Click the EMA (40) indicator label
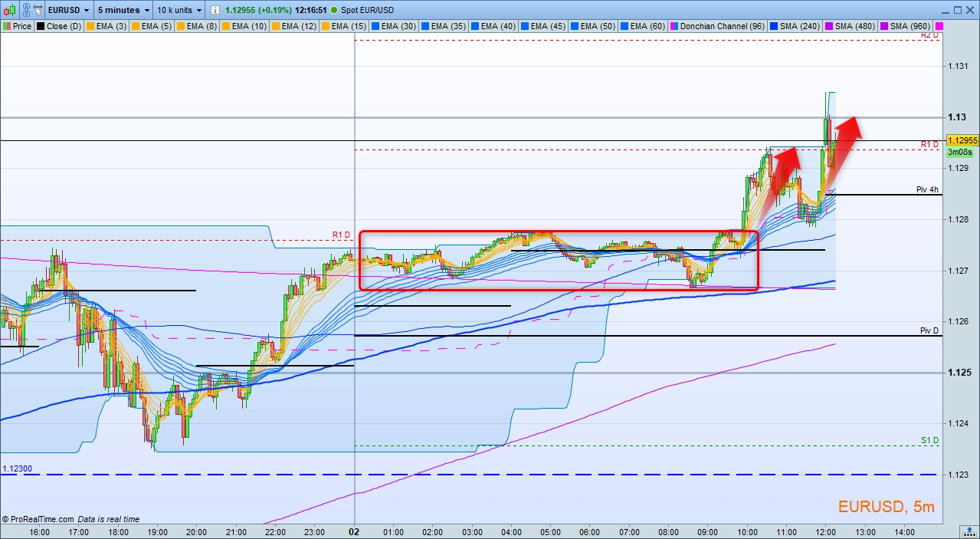This screenshot has height=539, width=980. point(493,26)
